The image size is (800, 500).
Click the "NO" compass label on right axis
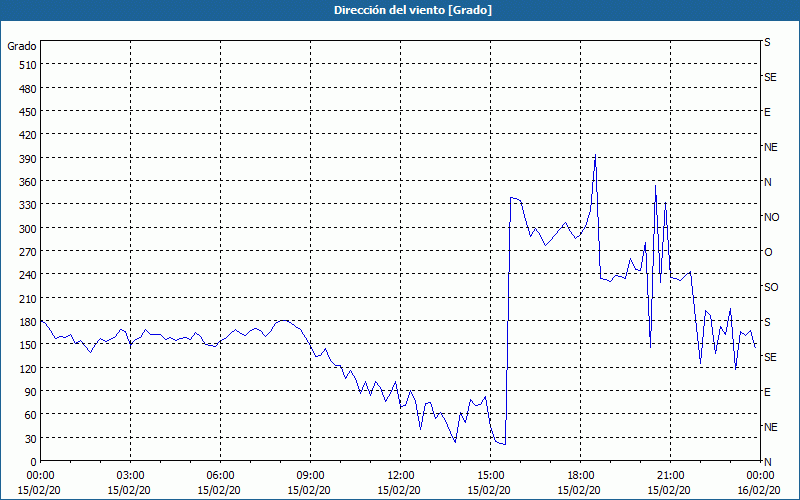(771, 217)
